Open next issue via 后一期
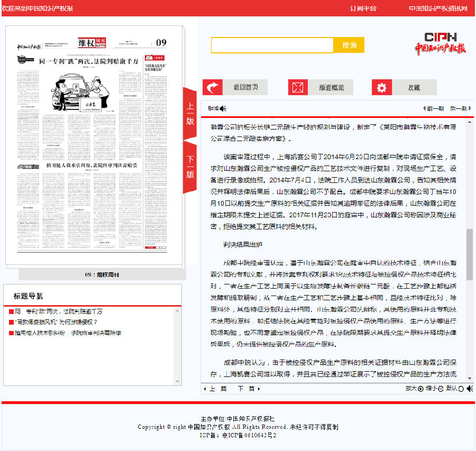The image size is (476, 451). [x=458, y=108]
